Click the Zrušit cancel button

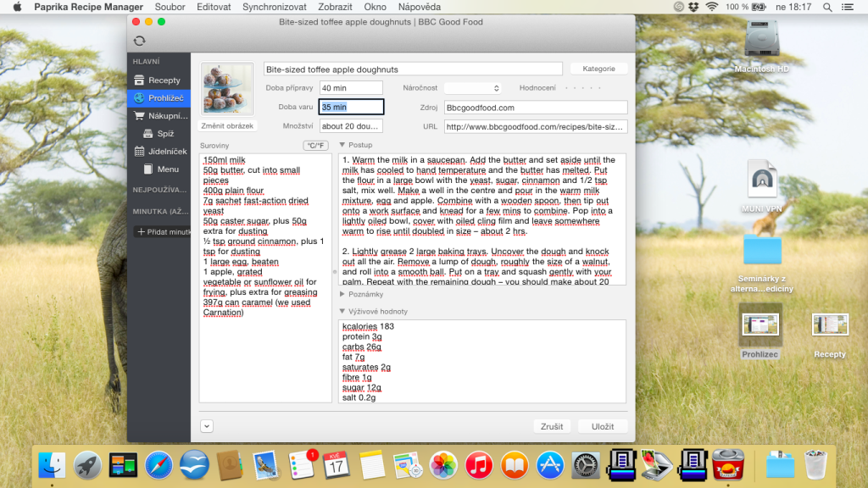click(x=551, y=427)
